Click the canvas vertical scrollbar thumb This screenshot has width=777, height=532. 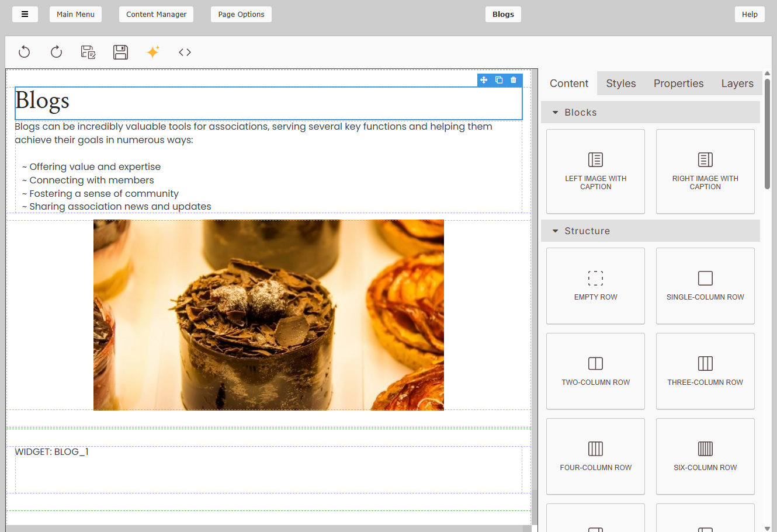534,507
